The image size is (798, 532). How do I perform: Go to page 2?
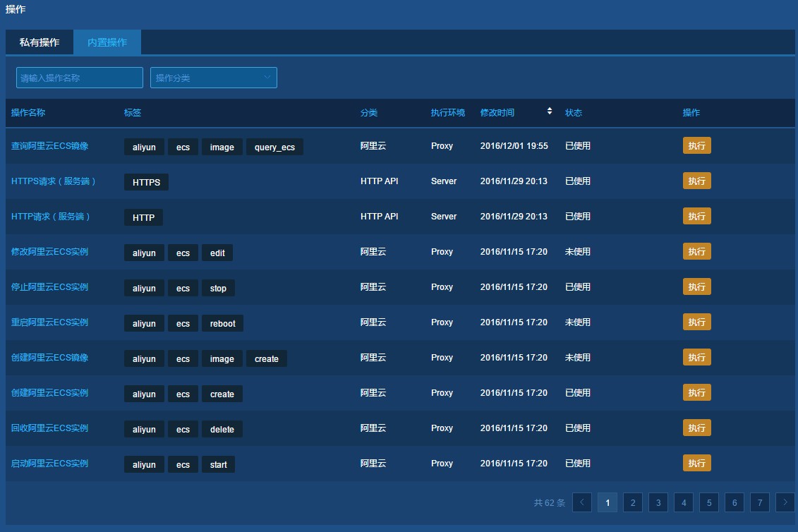pyautogui.click(x=633, y=502)
